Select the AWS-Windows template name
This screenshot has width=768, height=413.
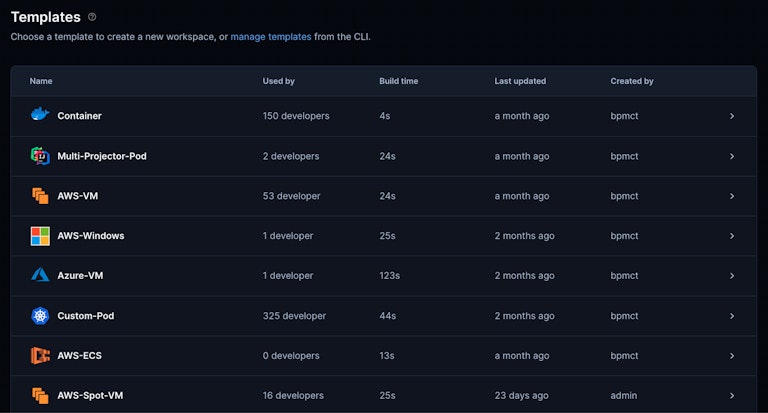pos(91,236)
